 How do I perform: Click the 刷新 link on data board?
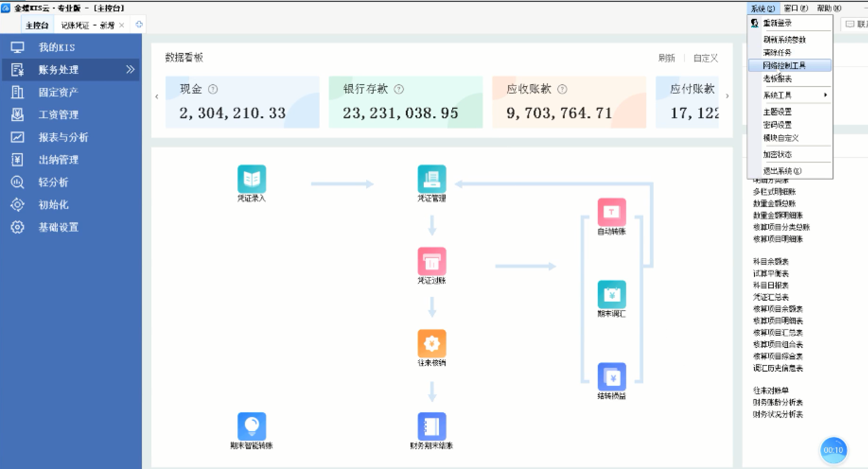tap(666, 58)
